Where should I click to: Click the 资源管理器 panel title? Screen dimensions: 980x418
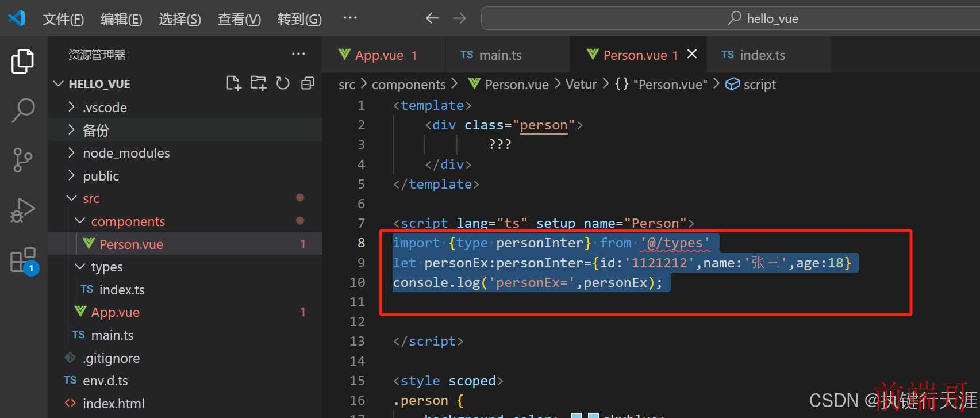[x=97, y=55]
